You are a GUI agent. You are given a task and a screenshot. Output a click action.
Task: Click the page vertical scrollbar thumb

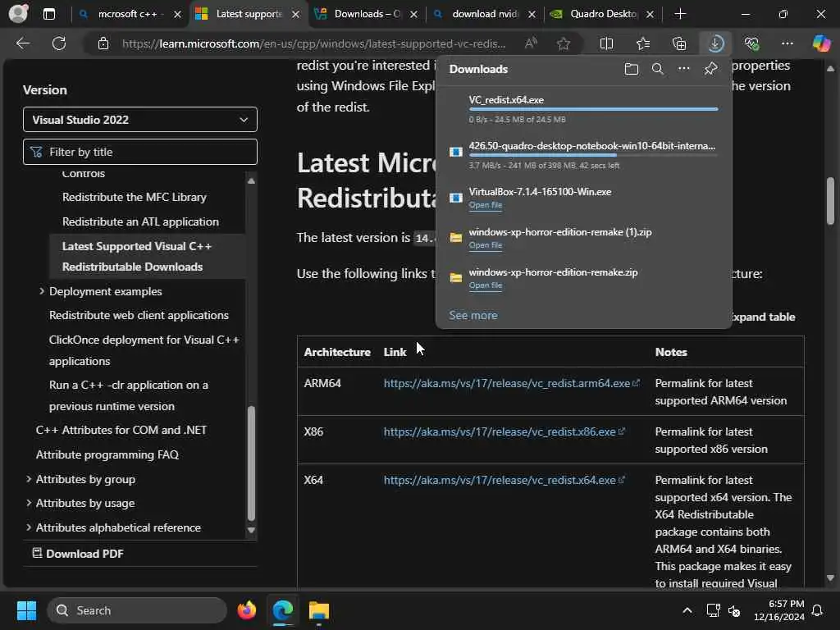[x=830, y=201]
